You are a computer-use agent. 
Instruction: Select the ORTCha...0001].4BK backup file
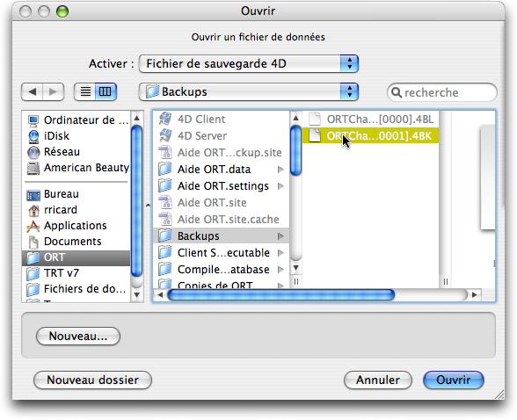pos(371,135)
